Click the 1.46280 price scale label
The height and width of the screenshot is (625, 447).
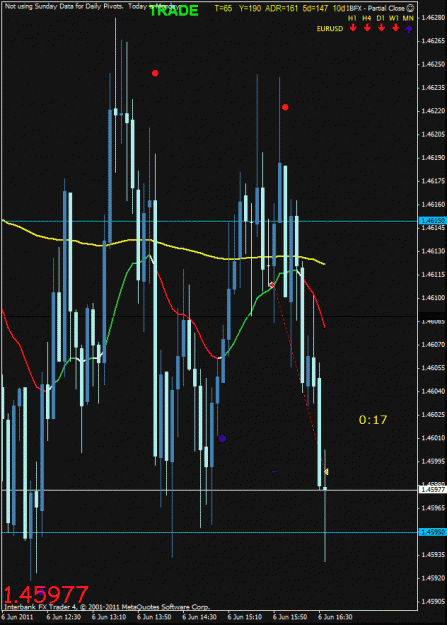tap(433, 18)
